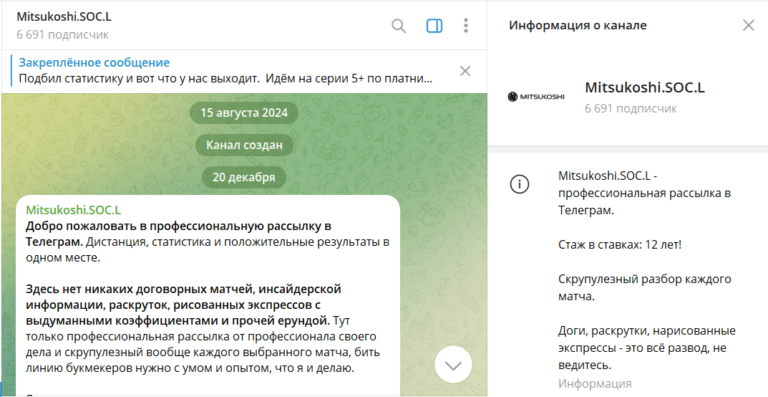Screen dimensions: 768x397
Task: Click subscriber count in the info panel
Action: tap(631, 109)
